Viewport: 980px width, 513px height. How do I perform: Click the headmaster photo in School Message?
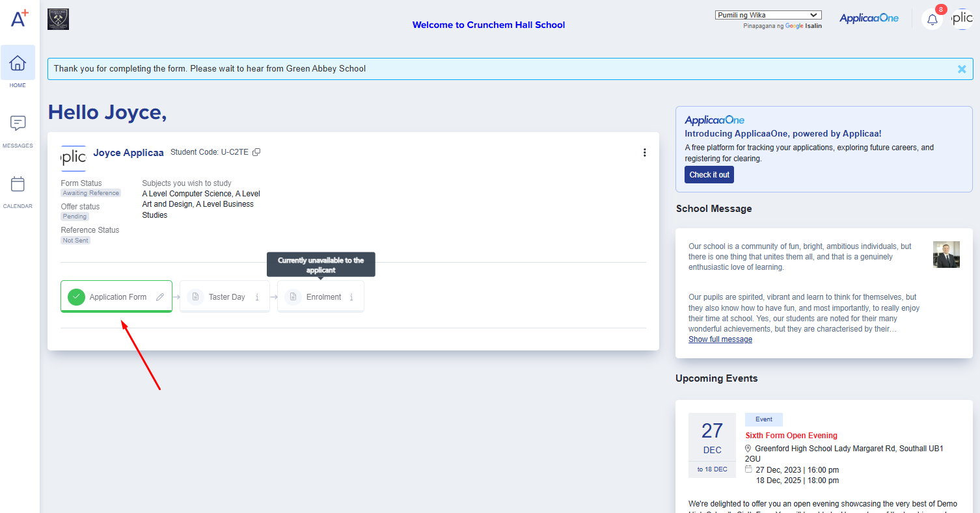click(x=946, y=254)
